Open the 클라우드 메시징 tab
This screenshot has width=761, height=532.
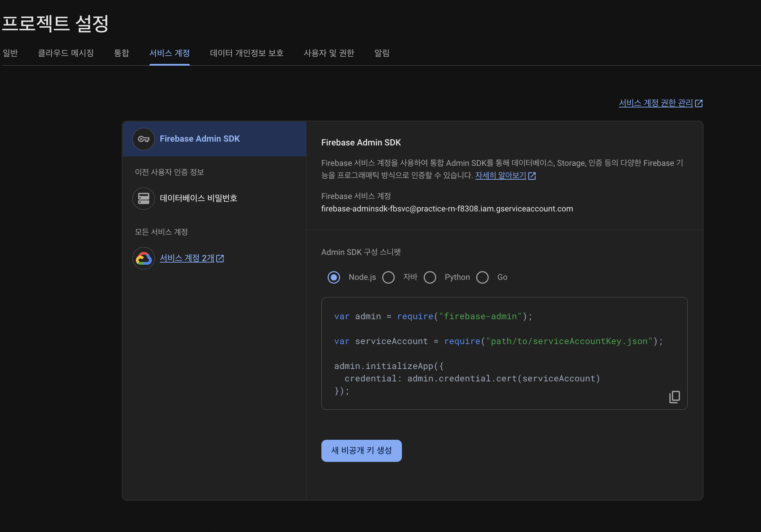[x=66, y=53]
